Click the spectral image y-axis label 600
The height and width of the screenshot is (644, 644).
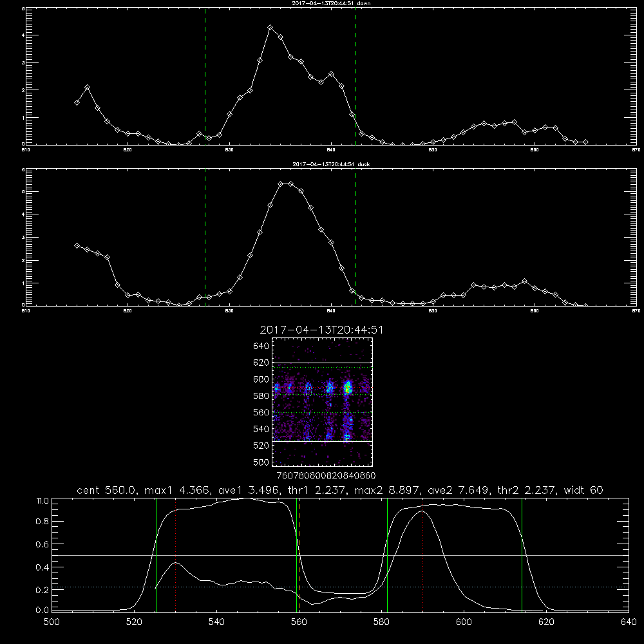tap(261, 379)
